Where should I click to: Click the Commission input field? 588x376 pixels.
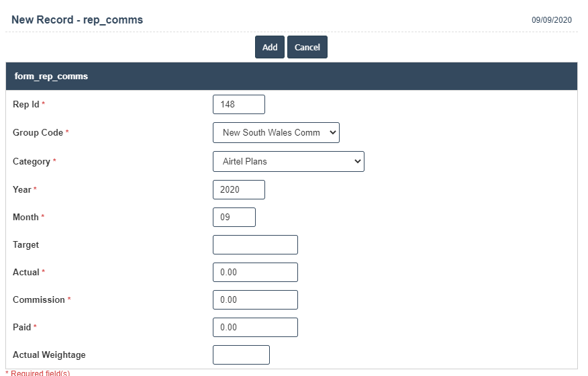255,300
